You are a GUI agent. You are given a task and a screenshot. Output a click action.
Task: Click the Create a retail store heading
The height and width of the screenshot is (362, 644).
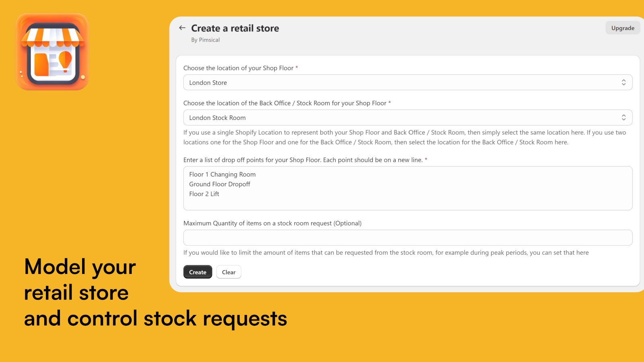coord(235,28)
